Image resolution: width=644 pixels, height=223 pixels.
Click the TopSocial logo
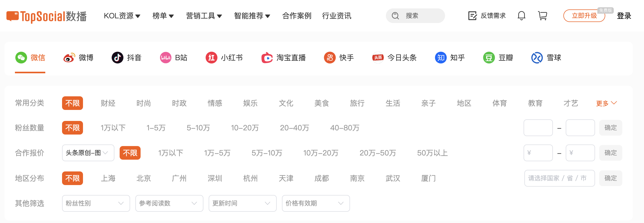pyautogui.click(x=47, y=16)
